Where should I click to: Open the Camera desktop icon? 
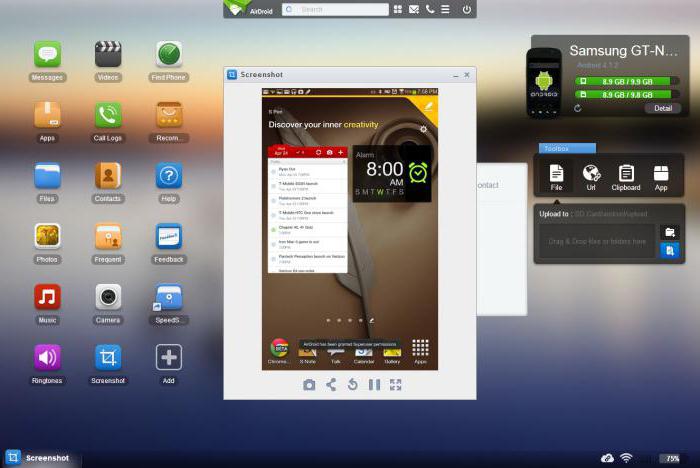108,297
